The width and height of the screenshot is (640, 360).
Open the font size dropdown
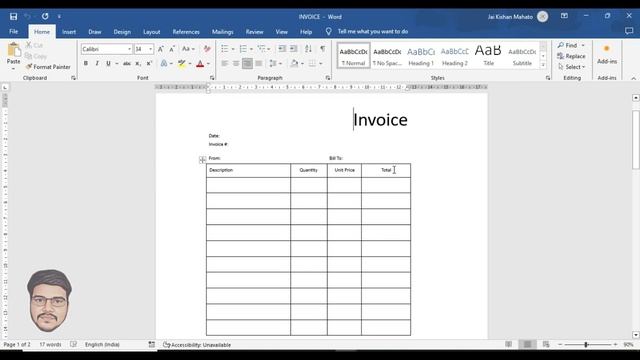151,49
